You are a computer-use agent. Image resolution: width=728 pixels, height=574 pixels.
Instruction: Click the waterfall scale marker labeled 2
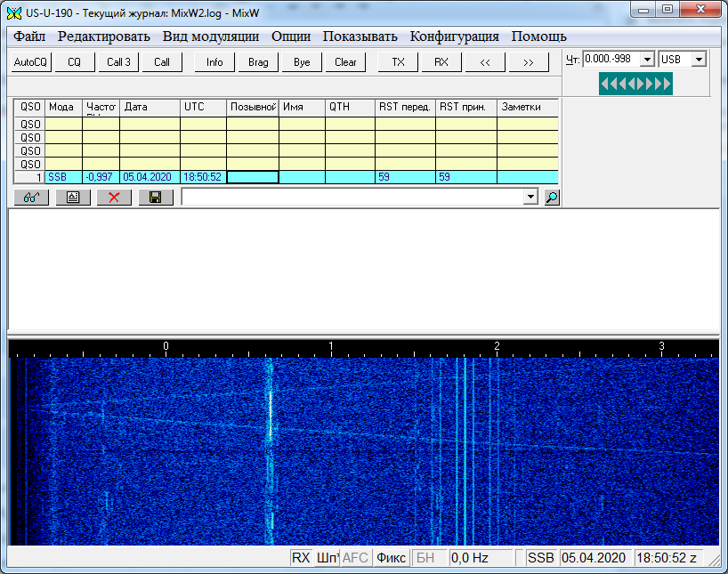[x=497, y=346]
